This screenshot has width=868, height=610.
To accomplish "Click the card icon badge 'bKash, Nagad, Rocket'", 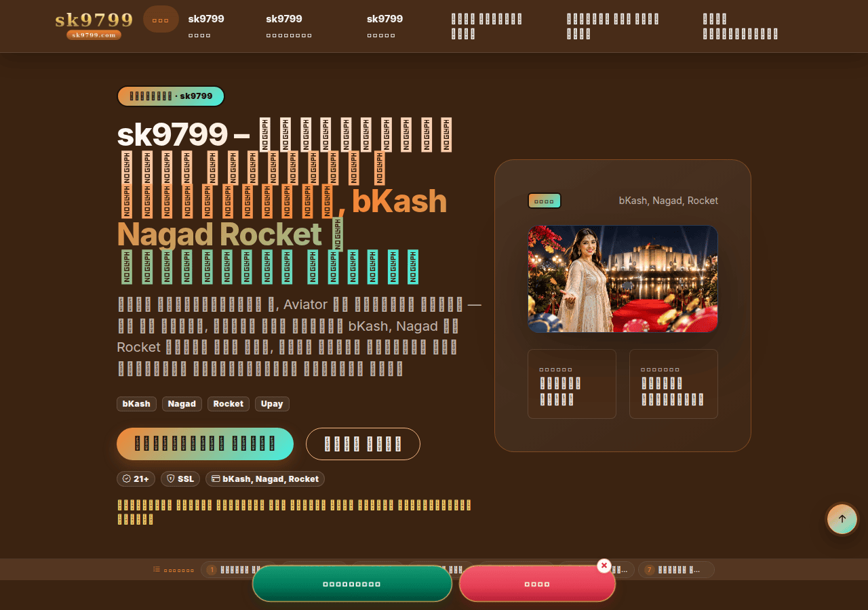I will point(265,479).
